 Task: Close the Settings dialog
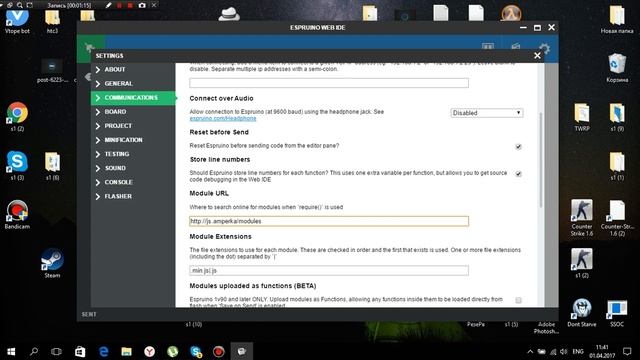(x=537, y=56)
